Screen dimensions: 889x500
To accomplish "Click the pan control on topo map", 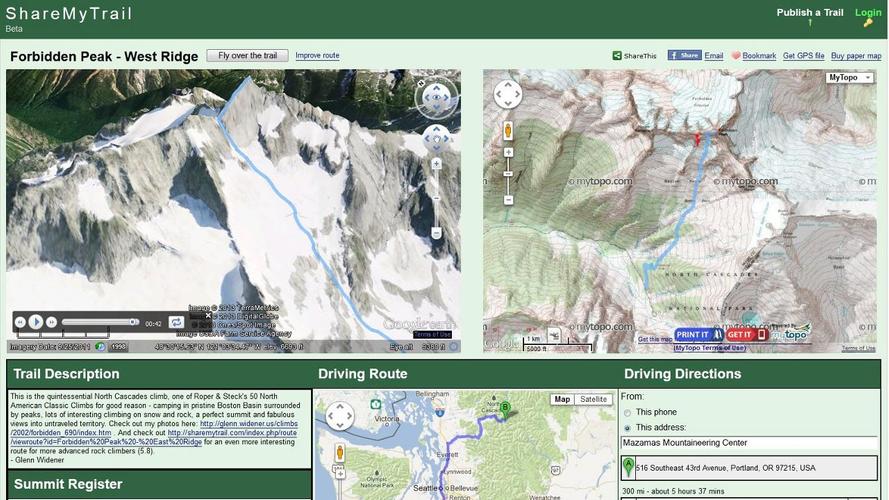I will click(x=508, y=94).
